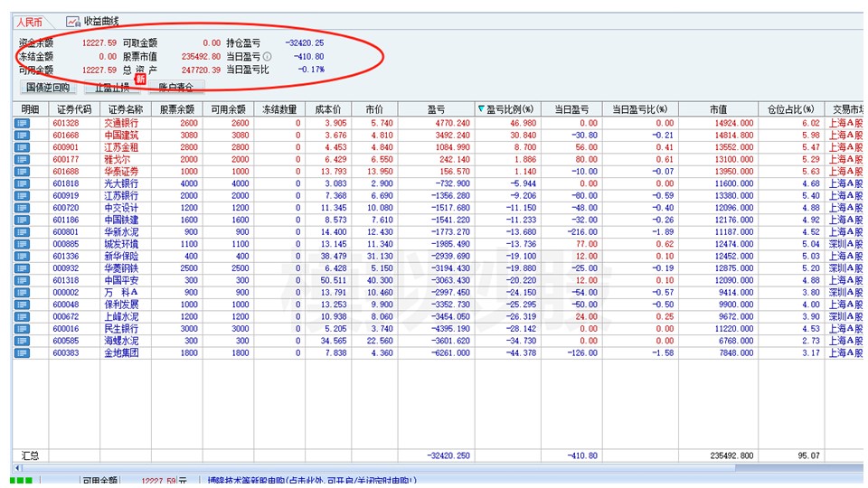Select stock name 民生银行

pos(121,329)
